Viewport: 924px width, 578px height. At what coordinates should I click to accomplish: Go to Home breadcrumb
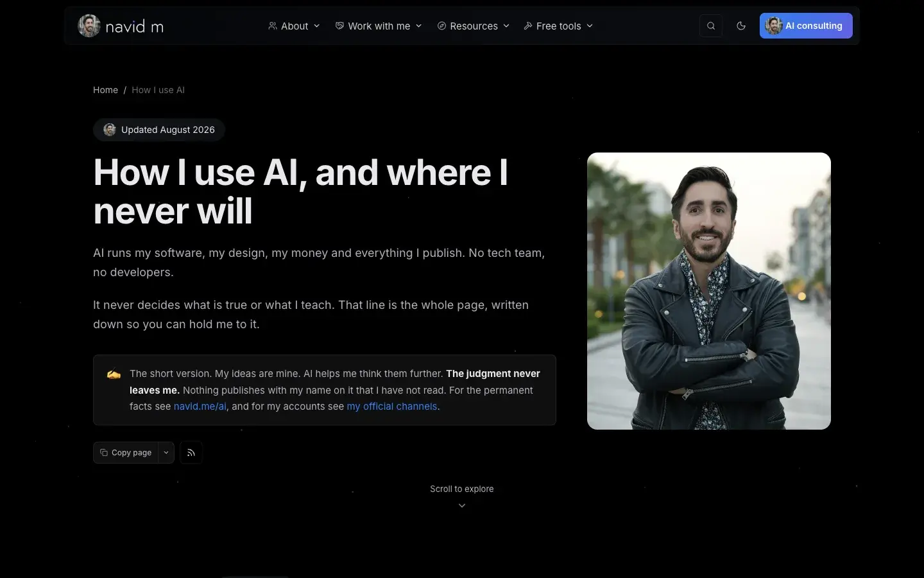(105, 90)
